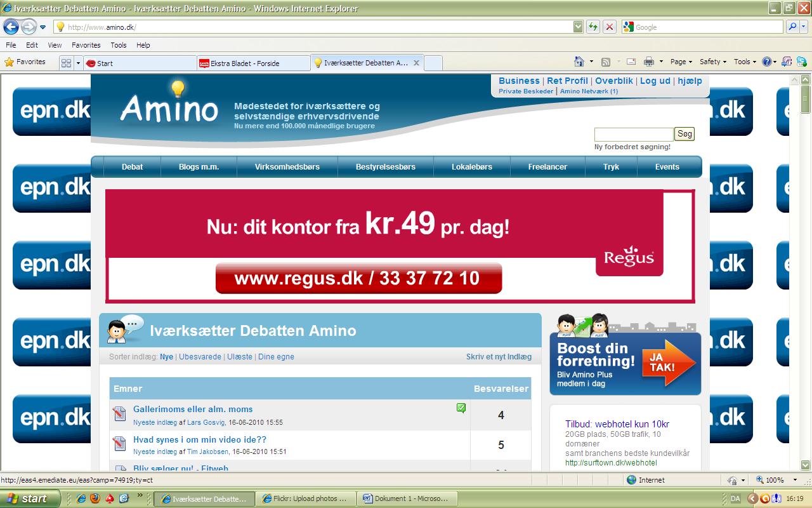Open the File menu
Viewport: 812px width, 508px height.
(11, 45)
